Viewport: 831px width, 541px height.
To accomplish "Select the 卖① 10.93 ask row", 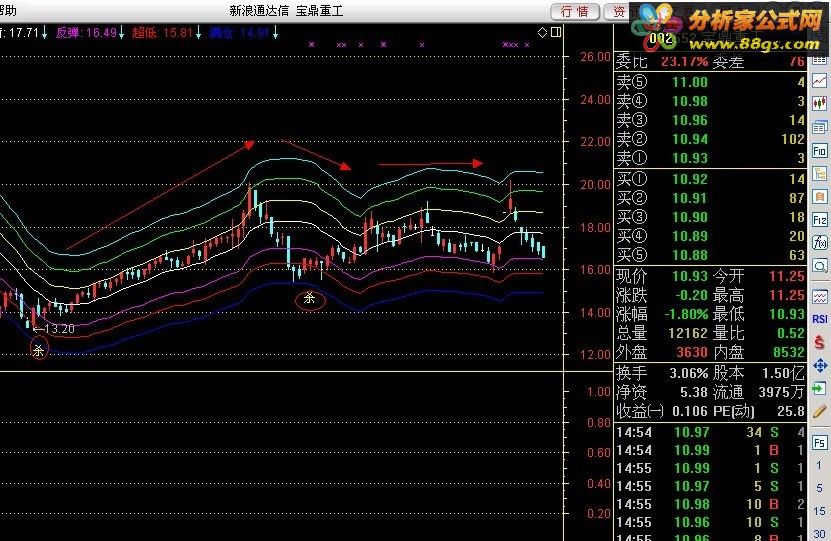I will [710, 158].
